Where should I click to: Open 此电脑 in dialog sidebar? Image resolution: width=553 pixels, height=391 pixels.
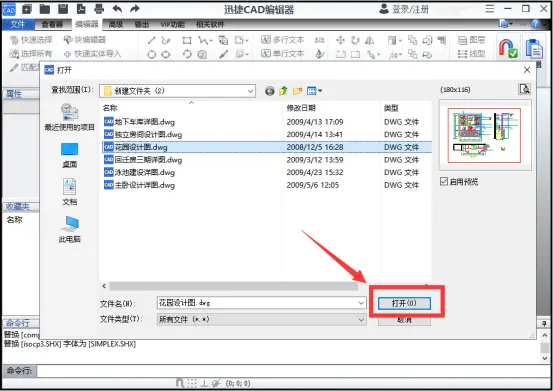point(69,230)
